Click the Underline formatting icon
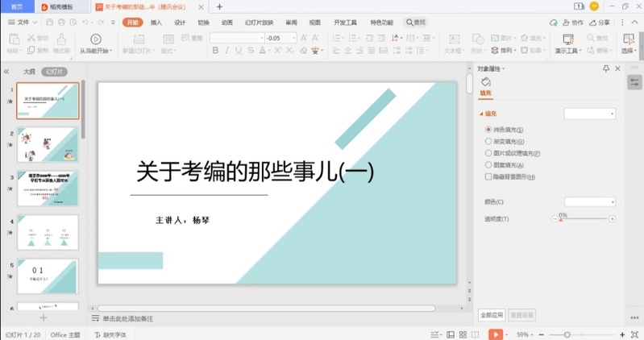The image size is (644, 340). click(x=239, y=51)
